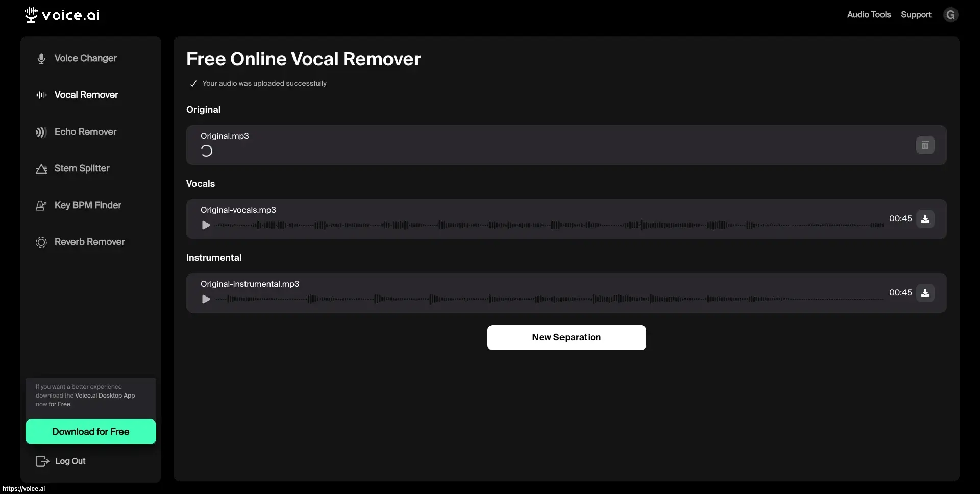The width and height of the screenshot is (980, 494).
Task: Select Vocal Remover in the sidebar
Action: click(x=86, y=95)
